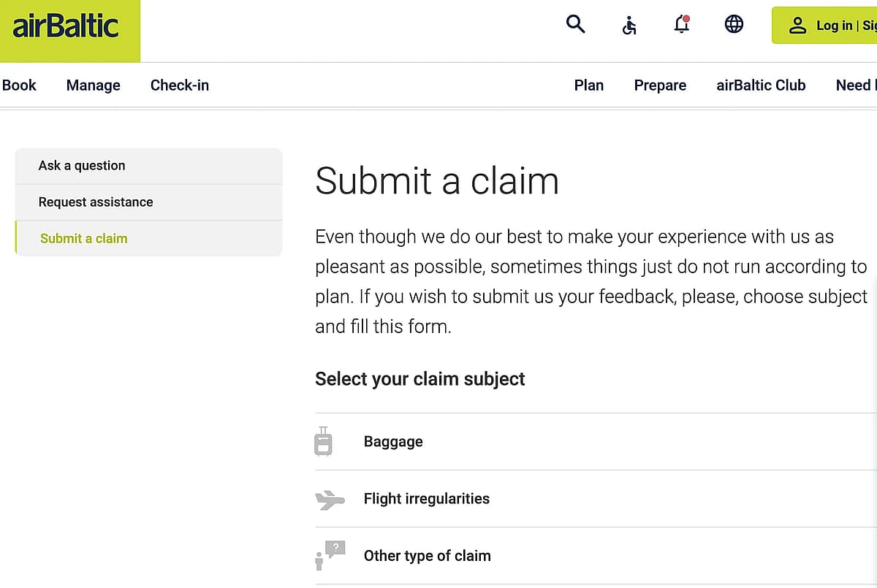Click the Log in text
Image resolution: width=877 pixels, height=588 pixels.
click(x=835, y=26)
